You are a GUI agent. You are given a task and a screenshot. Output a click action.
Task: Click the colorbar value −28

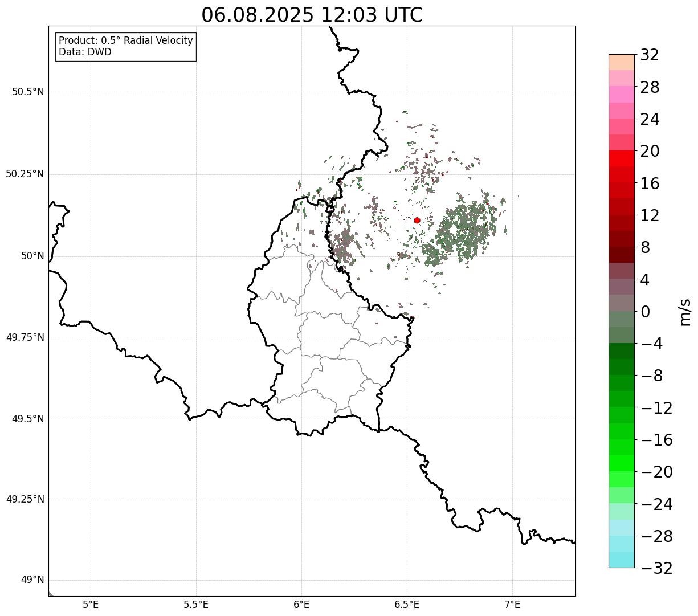(656, 536)
